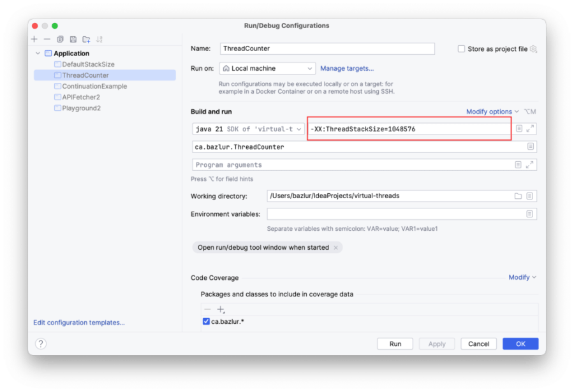Browse working directory folder icon

click(x=518, y=196)
